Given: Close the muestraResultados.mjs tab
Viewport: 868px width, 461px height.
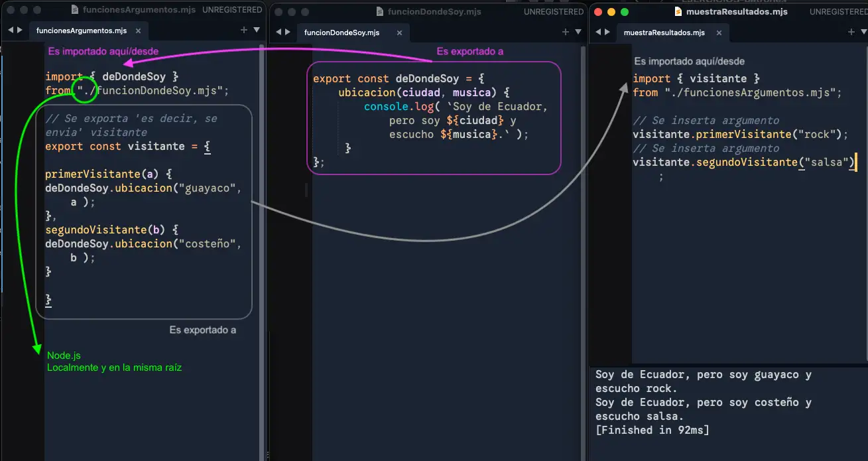Looking at the screenshot, I should 718,33.
